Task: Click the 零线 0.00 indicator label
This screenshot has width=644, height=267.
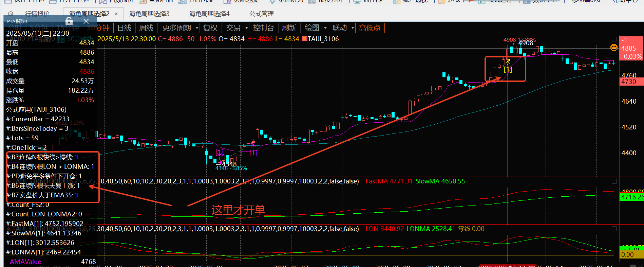Action: coord(471,229)
